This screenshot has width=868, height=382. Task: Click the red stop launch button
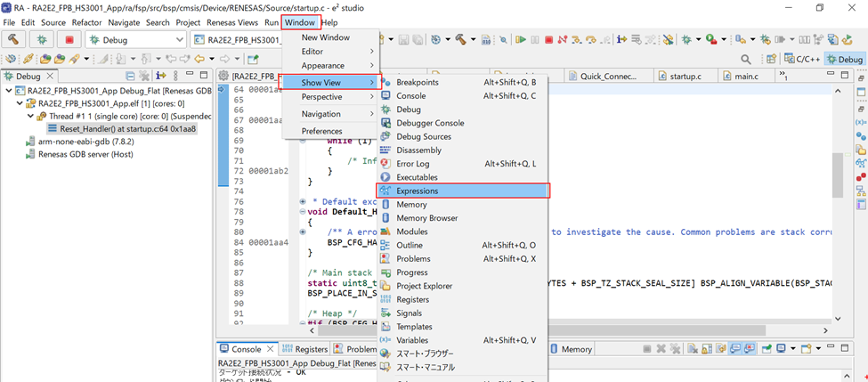coord(69,40)
